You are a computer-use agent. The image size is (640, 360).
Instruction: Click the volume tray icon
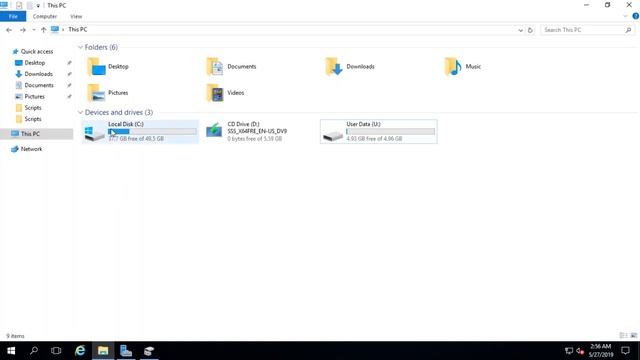580,351
